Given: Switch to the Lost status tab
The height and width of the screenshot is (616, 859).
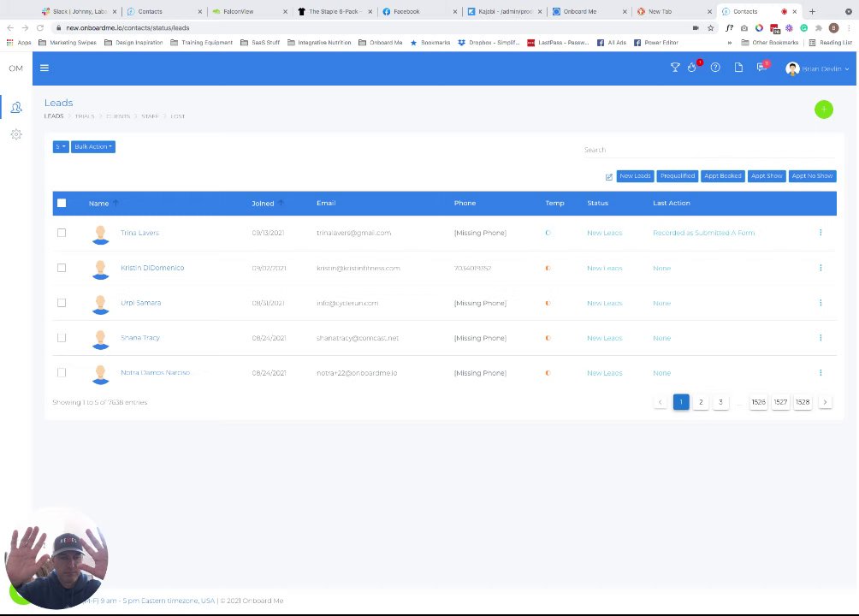Looking at the screenshot, I should click(177, 116).
